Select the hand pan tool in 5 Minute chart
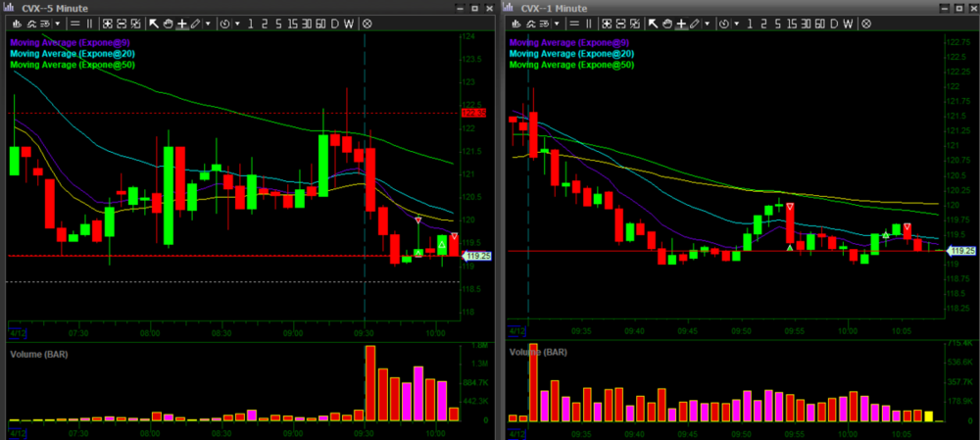 click(x=168, y=23)
